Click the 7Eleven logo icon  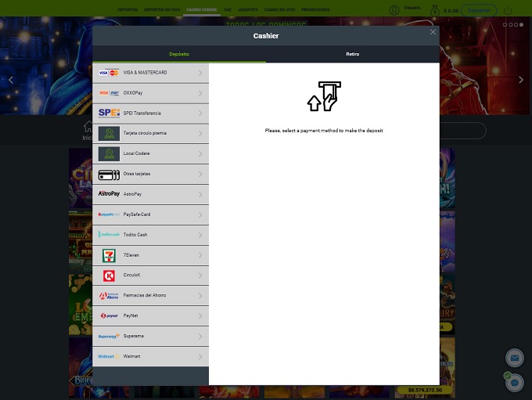click(109, 255)
